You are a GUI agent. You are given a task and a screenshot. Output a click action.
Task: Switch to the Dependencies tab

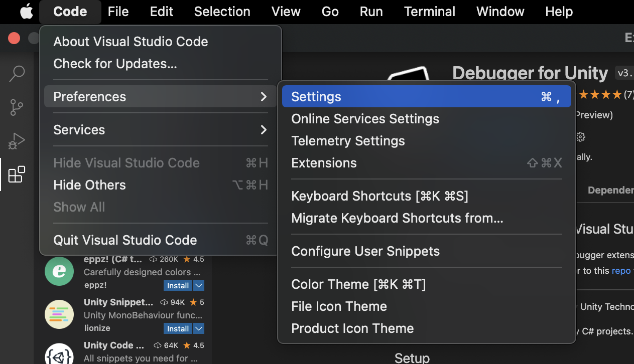(x=610, y=190)
